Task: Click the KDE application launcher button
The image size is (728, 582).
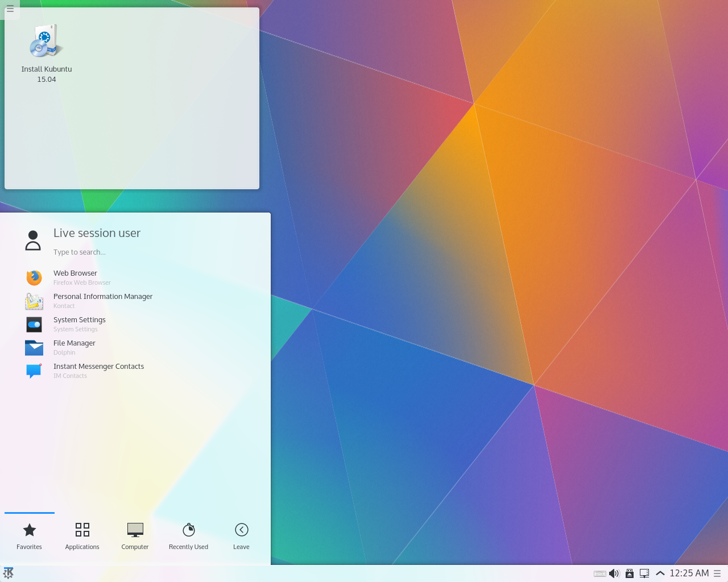Action: 9,573
